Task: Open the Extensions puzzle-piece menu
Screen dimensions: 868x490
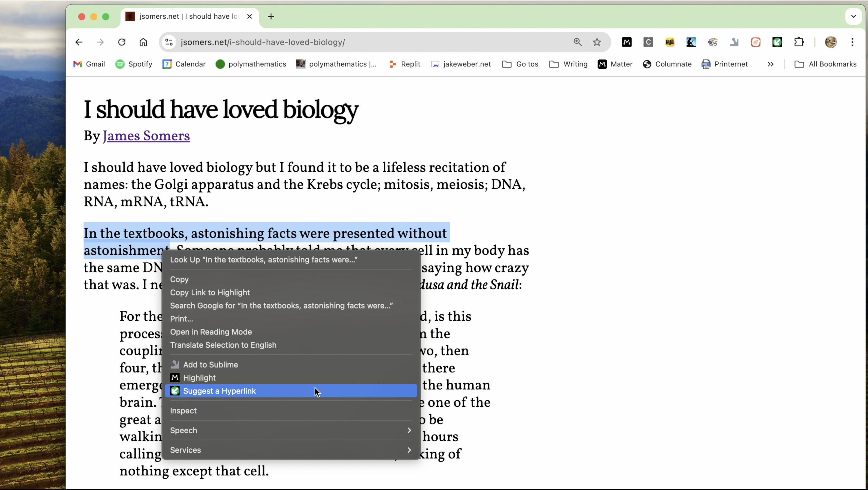Action: tap(799, 42)
